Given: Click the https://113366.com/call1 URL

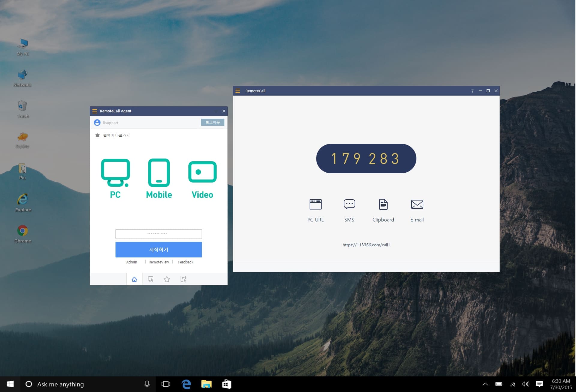Looking at the screenshot, I should click(x=366, y=245).
